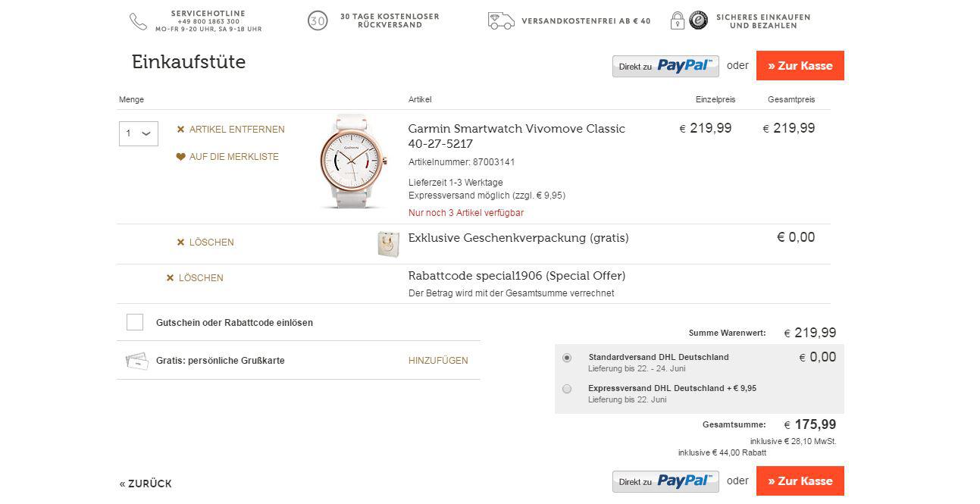This screenshot has height=504, width=980.
Task: Click the Versandkostenfrei ab € 40 text
Action: pyautogui.click(x=586, y=21)
